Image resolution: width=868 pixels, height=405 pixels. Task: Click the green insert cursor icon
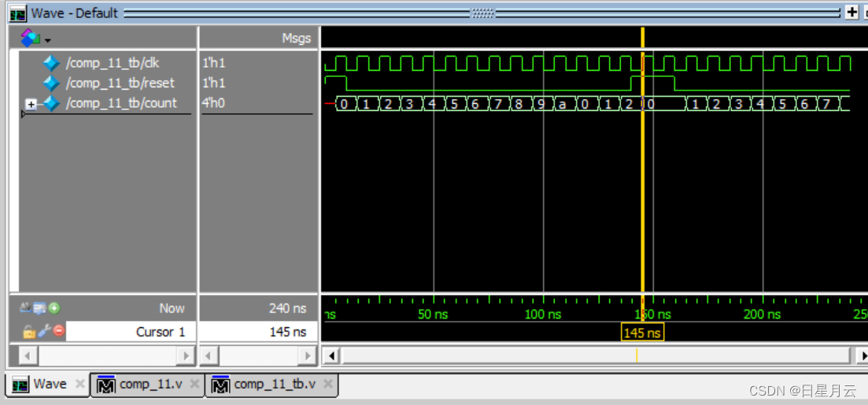point(54,308)
